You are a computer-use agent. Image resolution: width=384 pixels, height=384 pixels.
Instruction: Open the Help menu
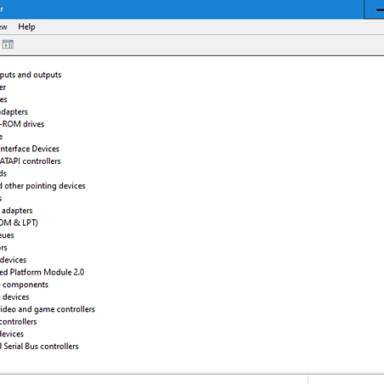27,27
